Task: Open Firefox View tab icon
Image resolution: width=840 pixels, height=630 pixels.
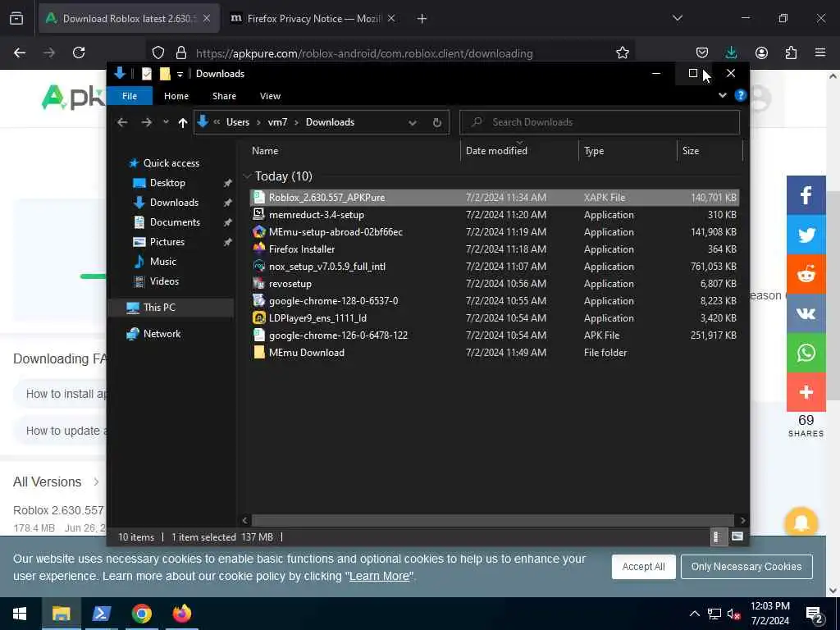Action: coord(16,18)
